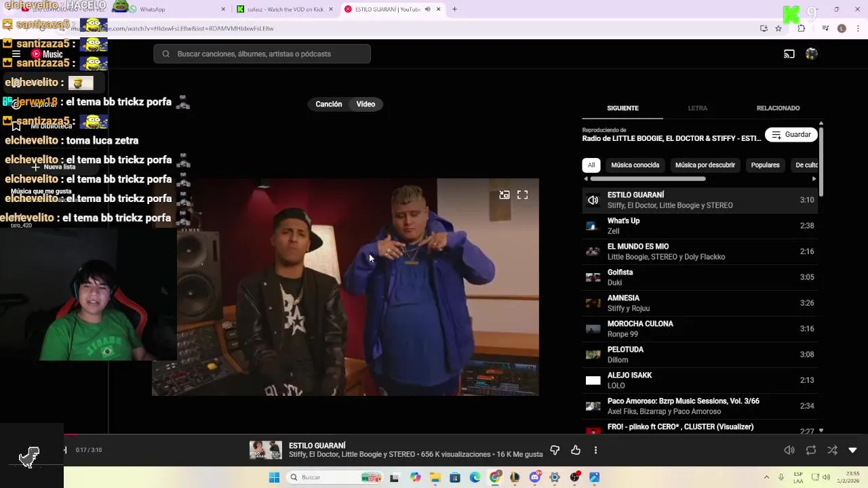Click the Guardar playlist button
This screenshot has width=868, height=488.
coord(791,135)
